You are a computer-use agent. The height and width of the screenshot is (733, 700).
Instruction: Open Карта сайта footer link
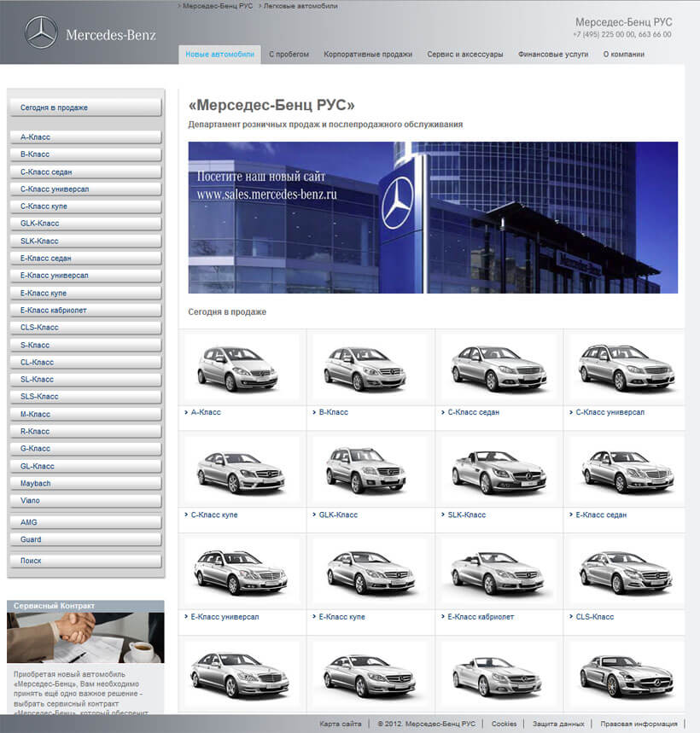341,724
